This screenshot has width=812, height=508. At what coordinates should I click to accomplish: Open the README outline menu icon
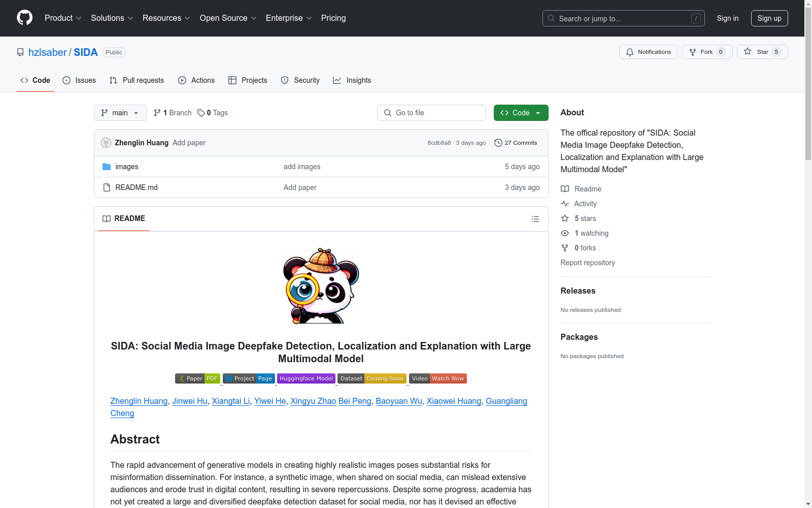tap(535, 219)
